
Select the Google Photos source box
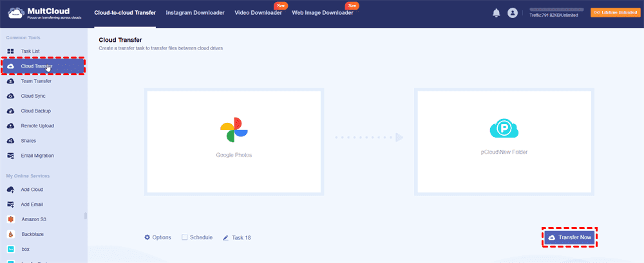pyautogui.click(x=234, y=141)
